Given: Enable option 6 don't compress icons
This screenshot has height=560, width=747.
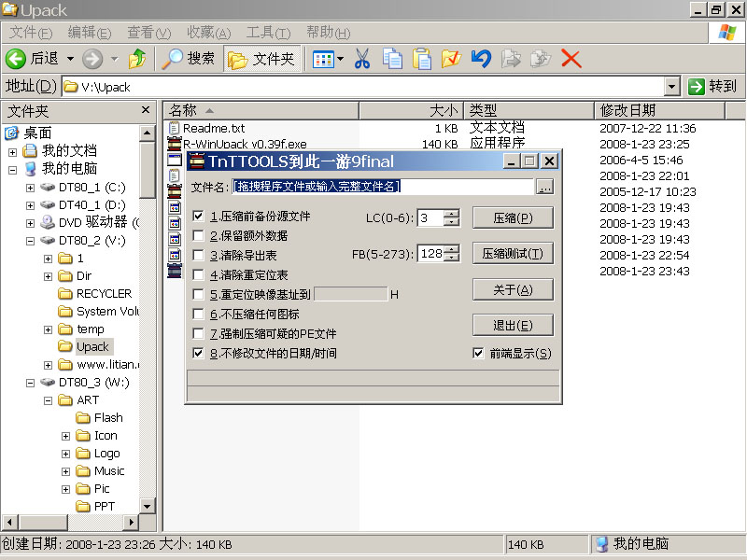Looking at the screenshot, I should (198, 314).
